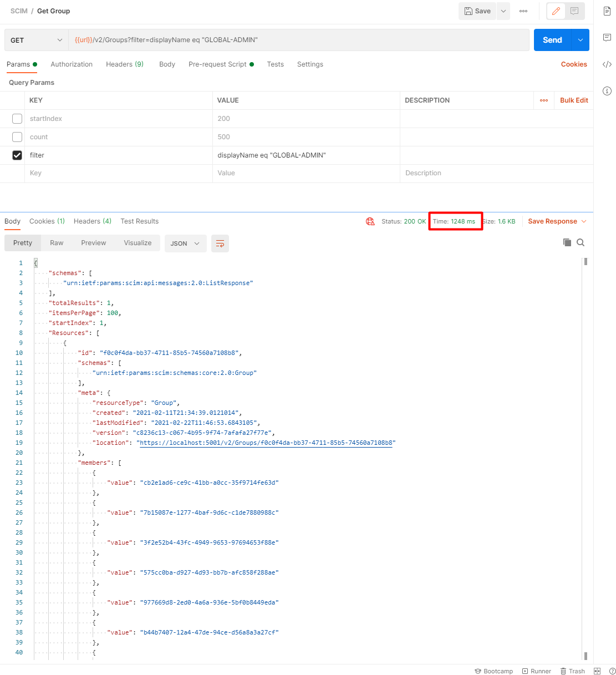616x675 pixels.
Task: Open the JSON format dropdown
Action: coord(186,243)
